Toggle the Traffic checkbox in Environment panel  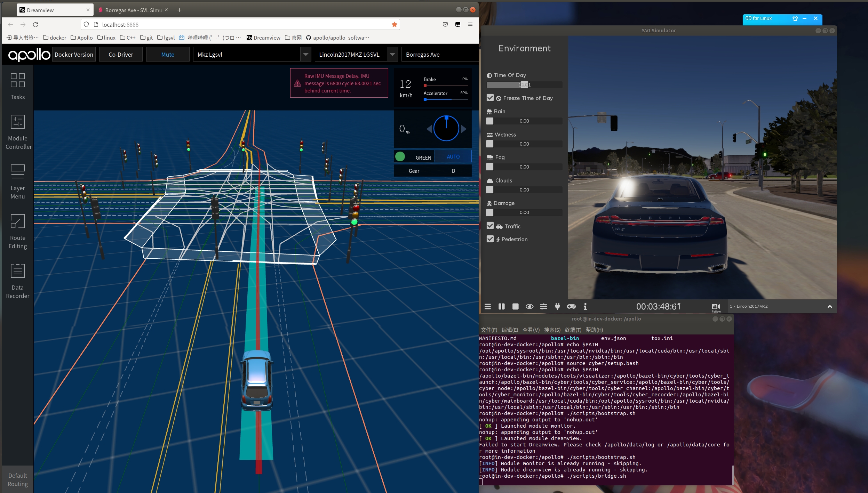coord(489,226)
